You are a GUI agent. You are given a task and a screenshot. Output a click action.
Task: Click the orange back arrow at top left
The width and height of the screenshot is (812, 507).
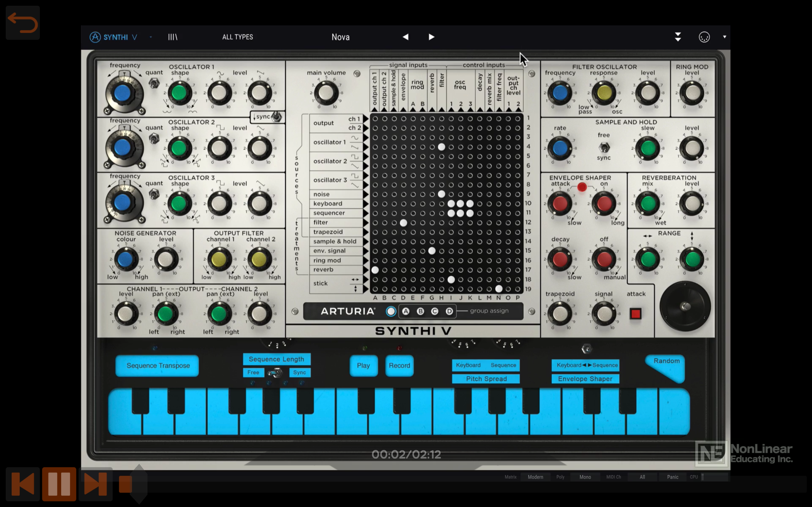(22, 22)
